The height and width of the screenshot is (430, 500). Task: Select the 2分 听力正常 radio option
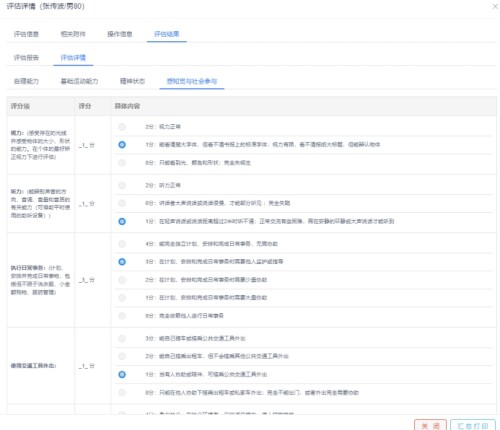click(122, 185)
